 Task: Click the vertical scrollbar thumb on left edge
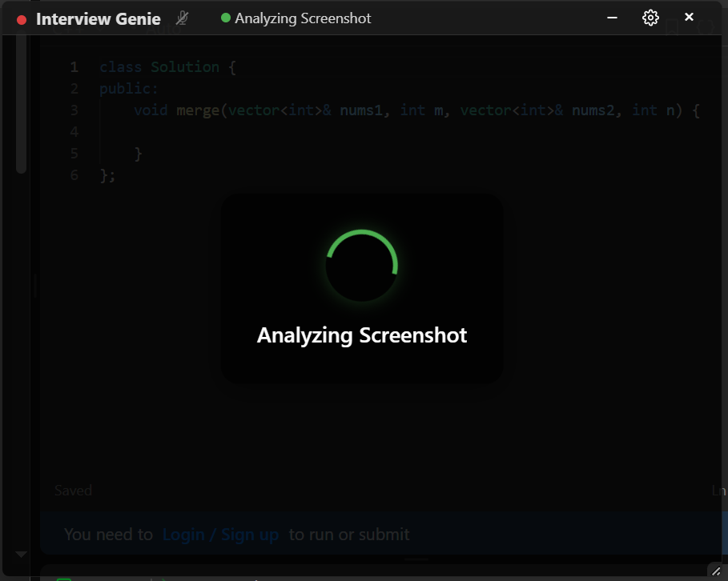[x=21, y=104]
